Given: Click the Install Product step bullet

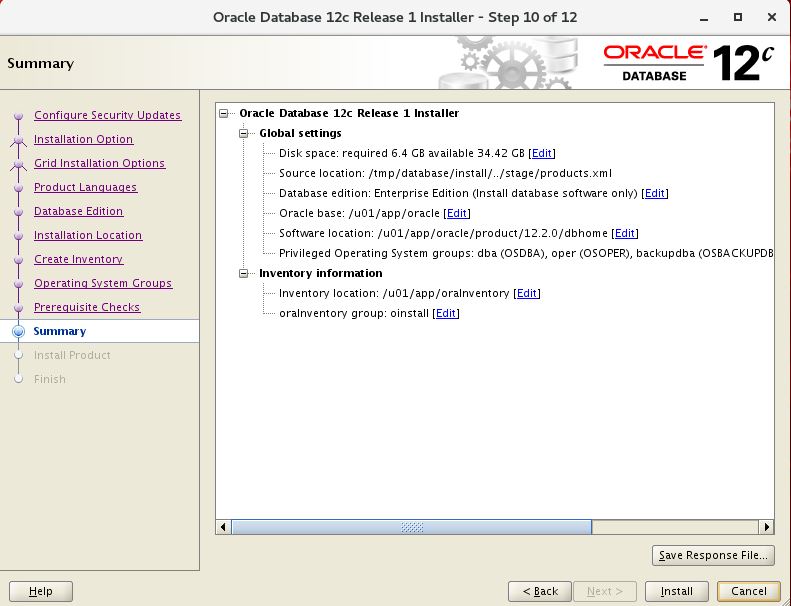Looking at the screenshot, I should tap(19, 355).
